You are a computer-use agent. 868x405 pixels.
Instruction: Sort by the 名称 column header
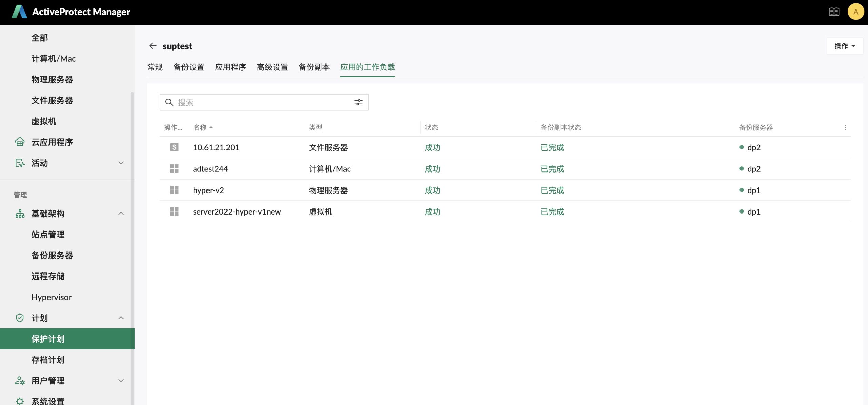point(203,127)
